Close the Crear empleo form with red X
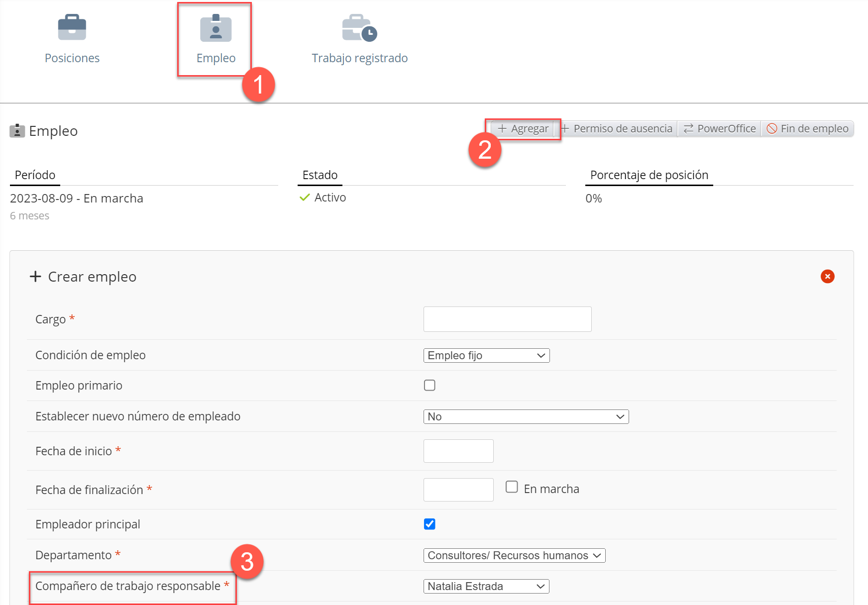 (827, 277)
